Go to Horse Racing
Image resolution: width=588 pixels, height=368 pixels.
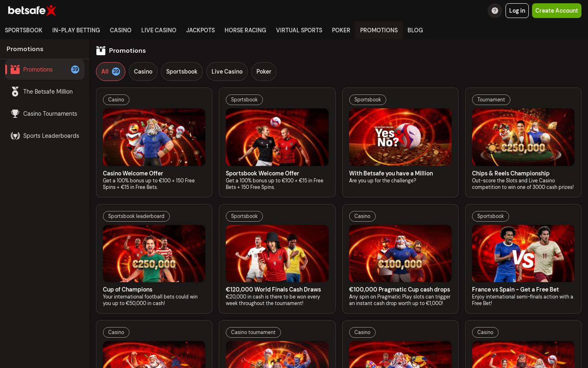click(245, 30)
